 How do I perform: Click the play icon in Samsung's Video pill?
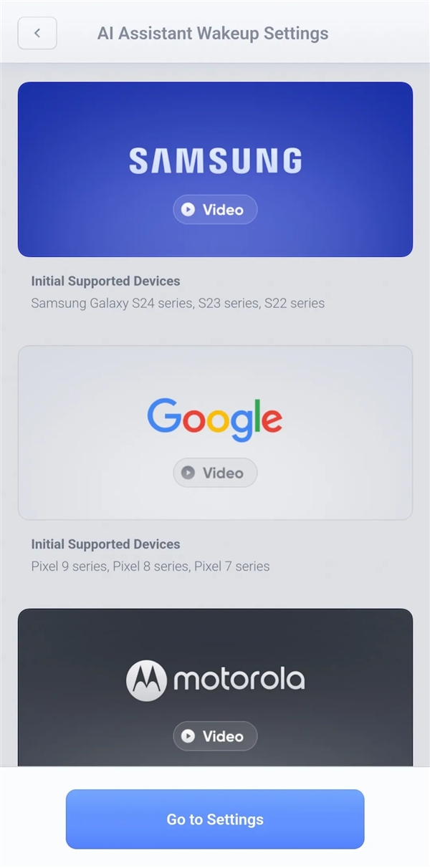click(188, 210)
